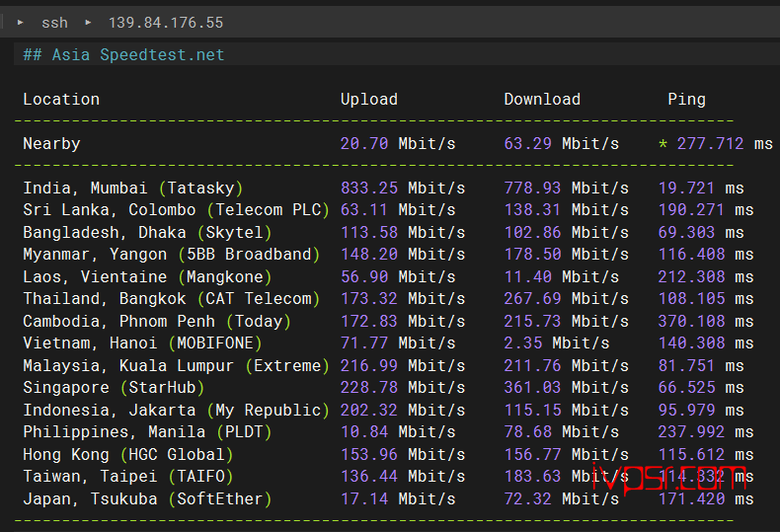Viewport: 780px width, 532px height.
Task: Click the arrow before ssh
Action: 21,23
